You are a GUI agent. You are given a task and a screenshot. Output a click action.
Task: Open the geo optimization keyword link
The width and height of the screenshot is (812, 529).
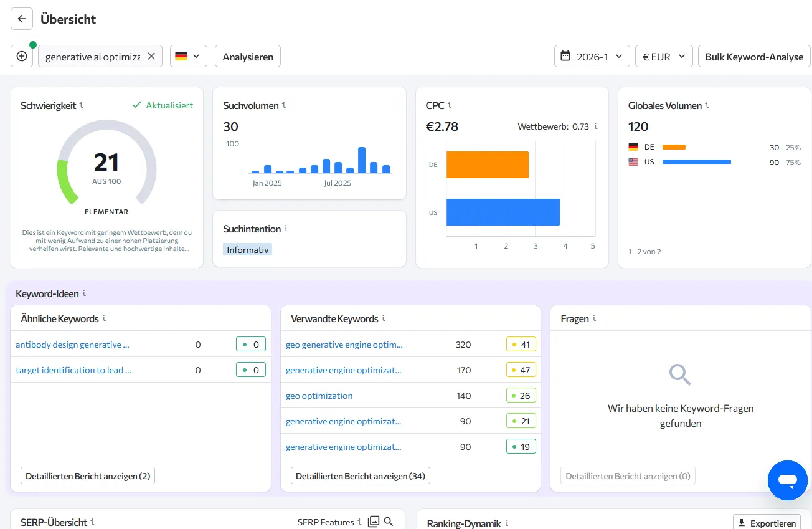[x=319, y=395]
